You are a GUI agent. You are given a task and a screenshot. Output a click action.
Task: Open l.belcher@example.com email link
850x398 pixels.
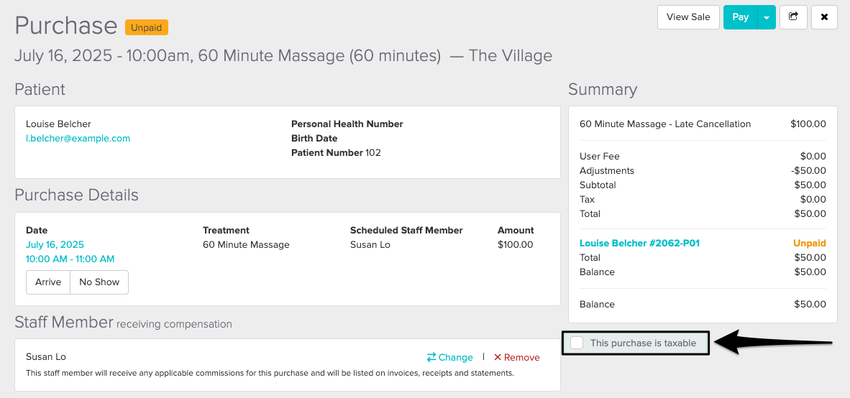click(x=78, y=138)
